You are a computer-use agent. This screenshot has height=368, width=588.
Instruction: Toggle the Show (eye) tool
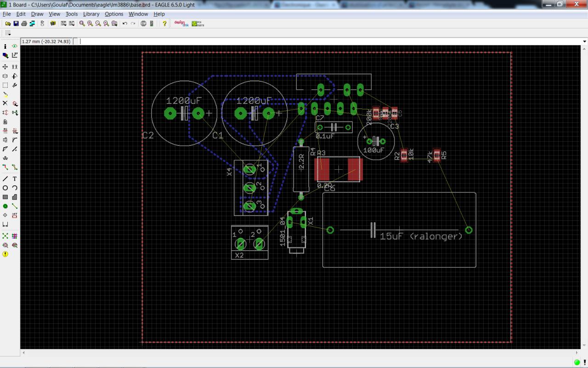(x=15, y=46)
